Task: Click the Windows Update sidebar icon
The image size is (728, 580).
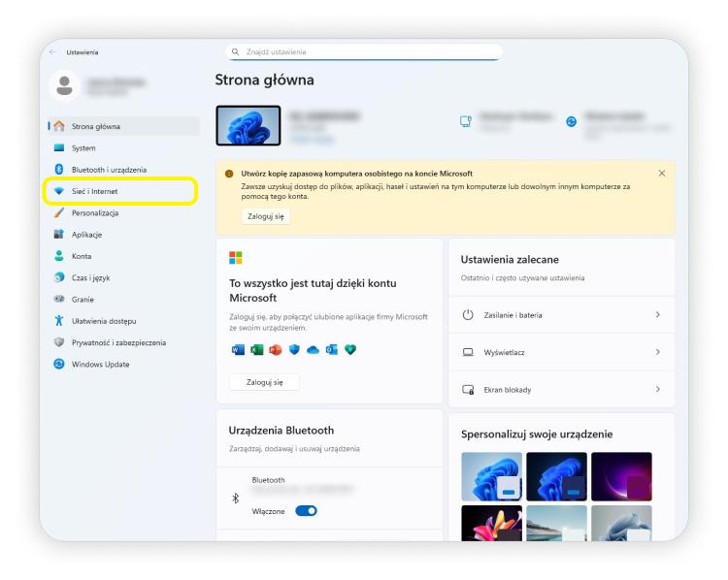Action: pos(59,364)
